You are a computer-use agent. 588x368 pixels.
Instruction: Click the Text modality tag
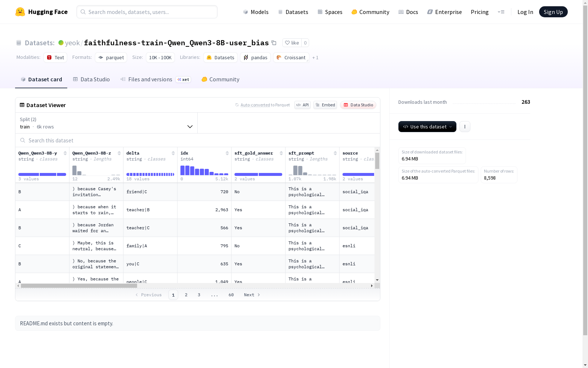55,57
